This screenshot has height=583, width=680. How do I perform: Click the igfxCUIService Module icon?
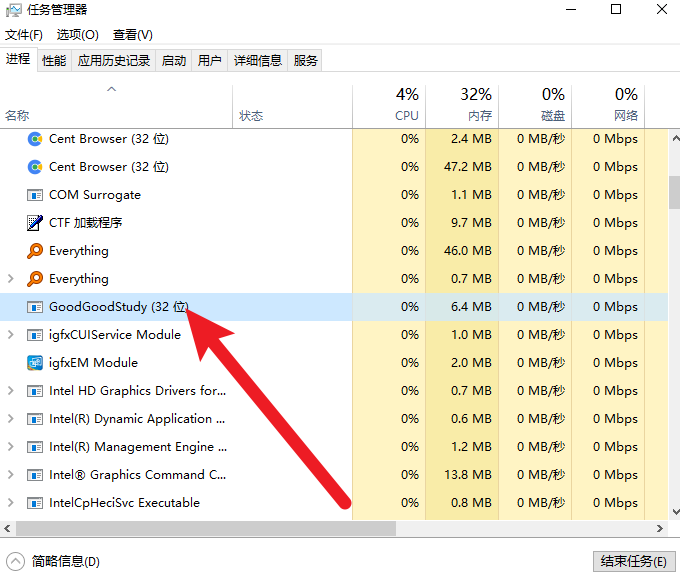pyautogui.click(x=35, y=335)
